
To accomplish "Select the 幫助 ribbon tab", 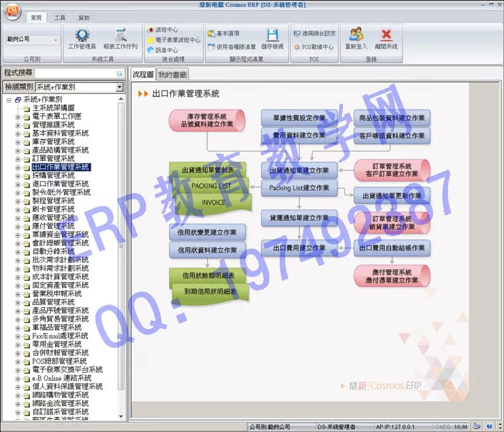I will pyautogui.click(x=84, y=18).
